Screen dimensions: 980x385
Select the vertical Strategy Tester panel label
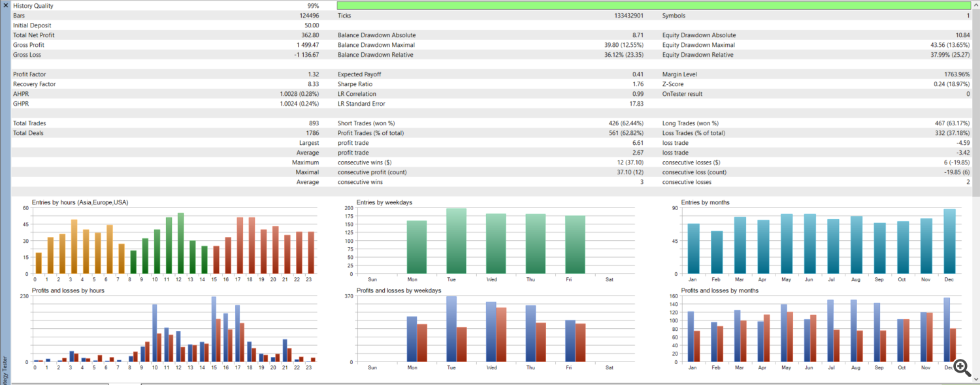point(5,369)
